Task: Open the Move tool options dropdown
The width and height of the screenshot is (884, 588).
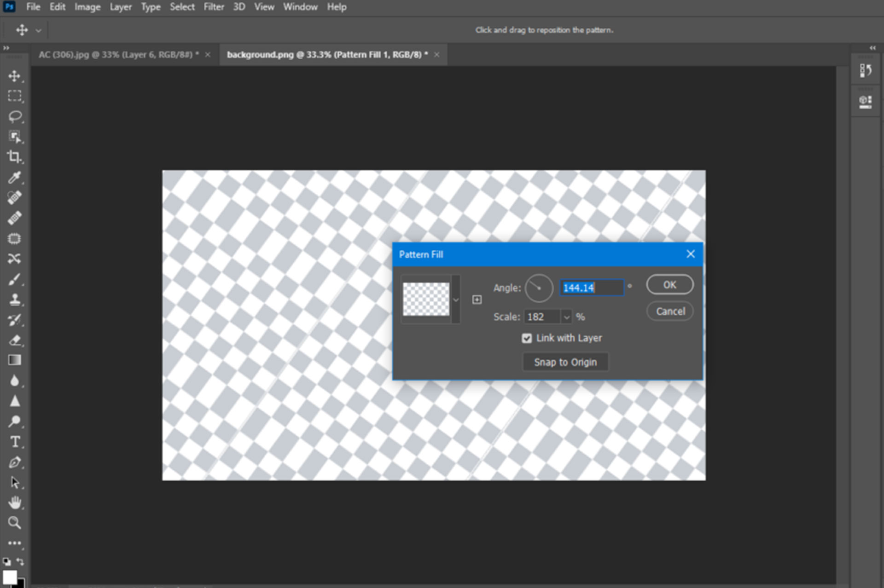Action: [39, 29]
